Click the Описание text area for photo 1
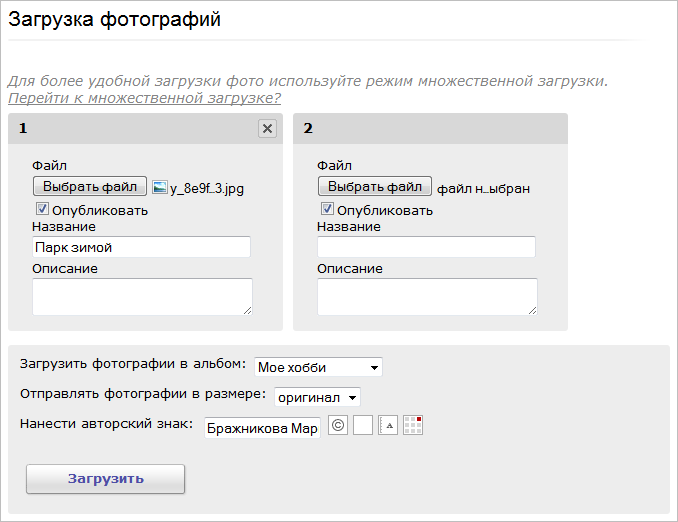Screen dimensions: 678x522 (142, 296)
